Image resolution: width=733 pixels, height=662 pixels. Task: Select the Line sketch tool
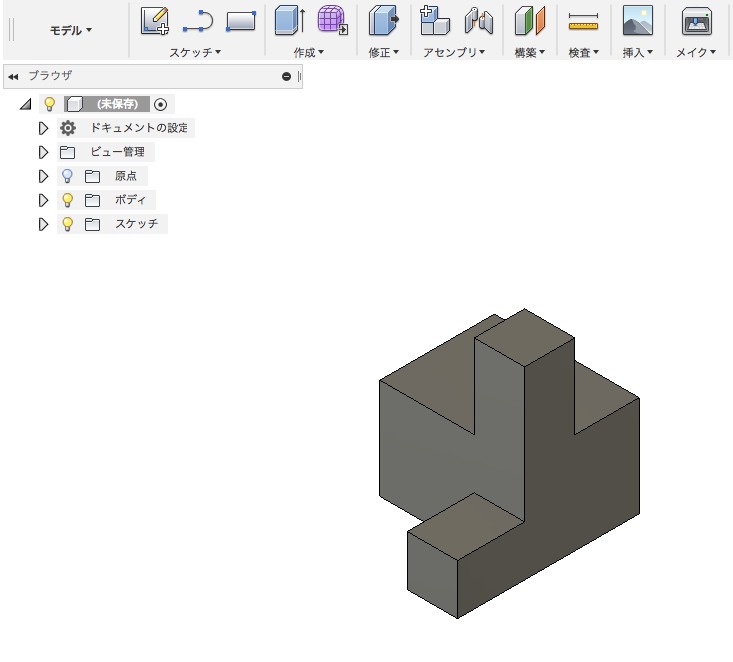pyautogui.click(x=198, y=20)
